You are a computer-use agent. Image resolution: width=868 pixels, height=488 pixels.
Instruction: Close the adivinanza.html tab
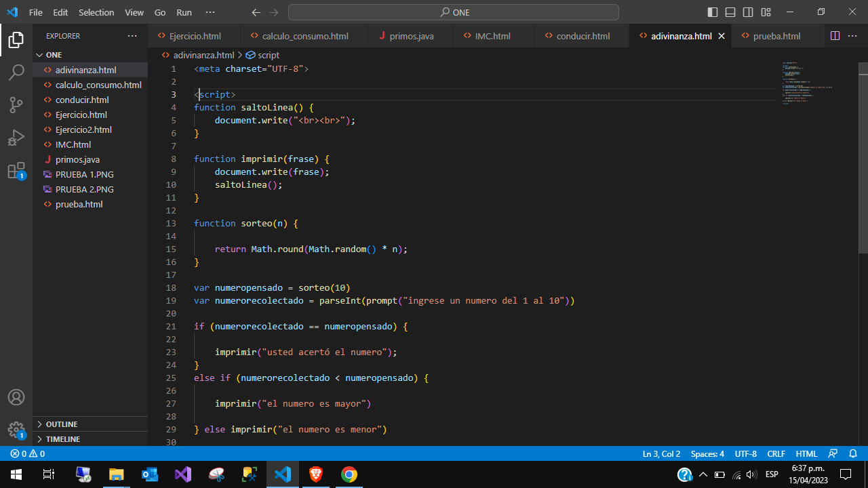tap(722, 36)
